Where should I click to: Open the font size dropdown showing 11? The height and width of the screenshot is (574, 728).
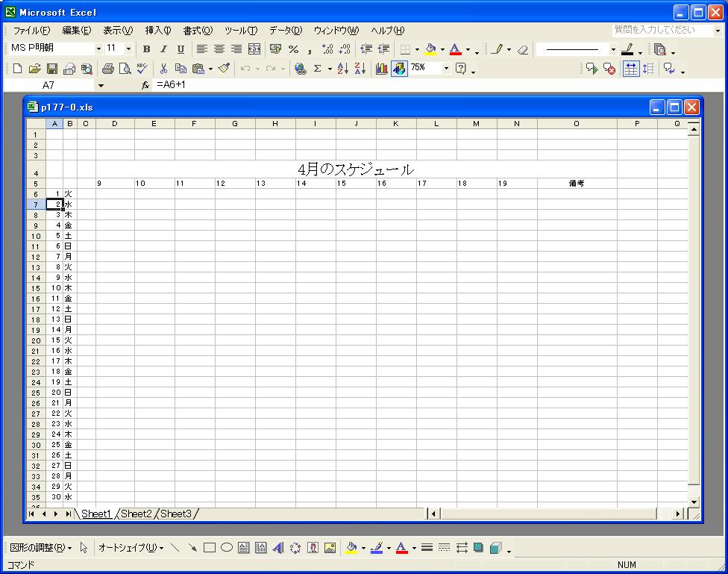[x=128, y=49]
